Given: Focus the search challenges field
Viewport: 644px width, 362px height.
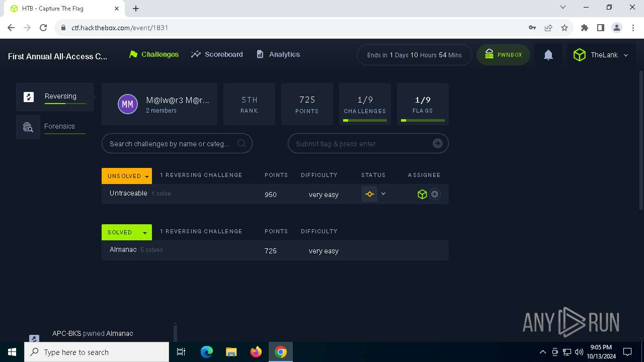Looking at the screenshot, I should point(177,144).
